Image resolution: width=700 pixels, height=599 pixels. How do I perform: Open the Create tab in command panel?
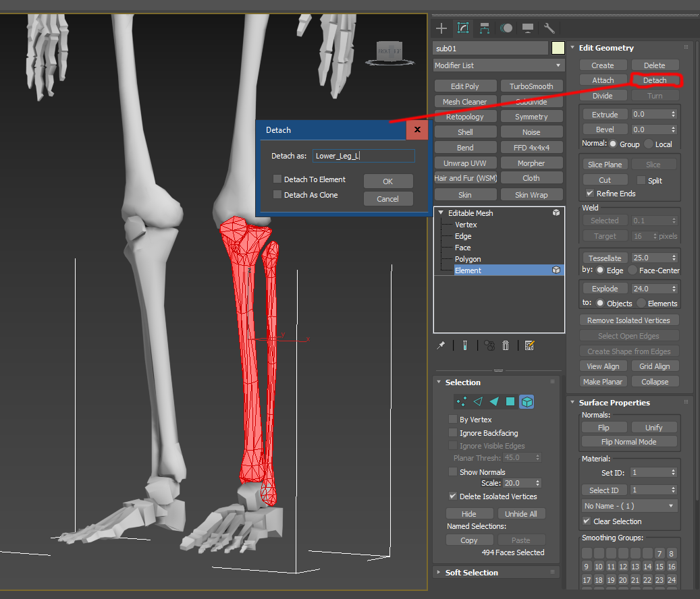pos(440,28)
